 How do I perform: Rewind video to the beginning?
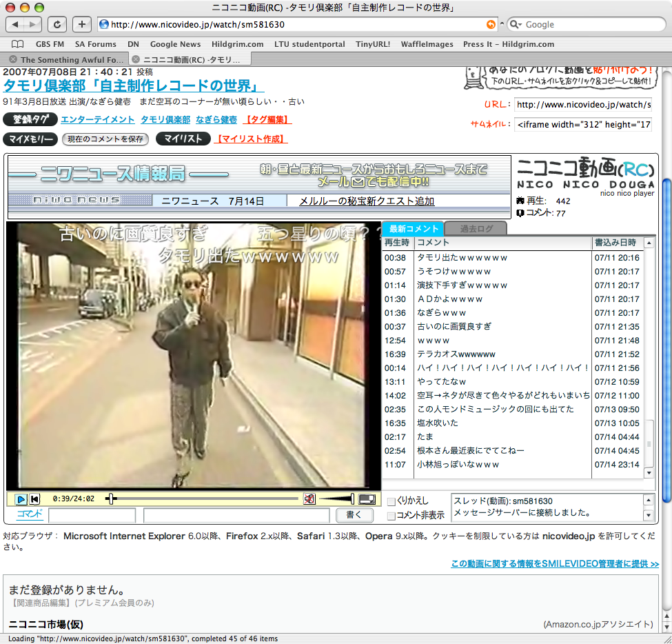[x=34, y=499]
